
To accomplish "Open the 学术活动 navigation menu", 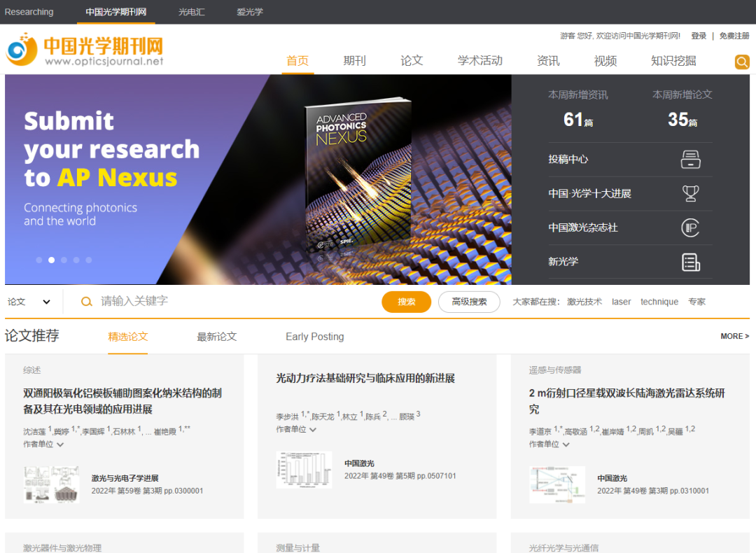I will [479, 61].
